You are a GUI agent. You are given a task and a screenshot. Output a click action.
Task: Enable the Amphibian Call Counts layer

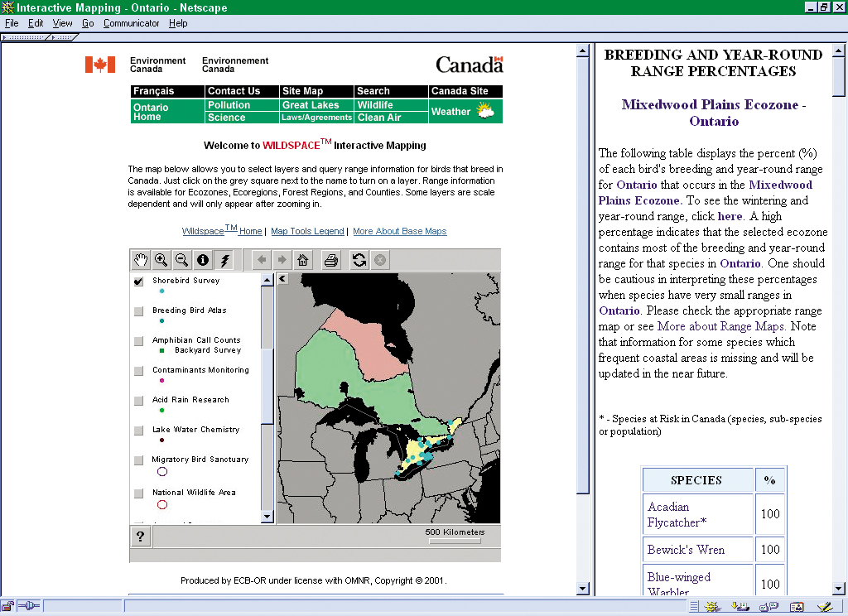click(x=138, y=341)
